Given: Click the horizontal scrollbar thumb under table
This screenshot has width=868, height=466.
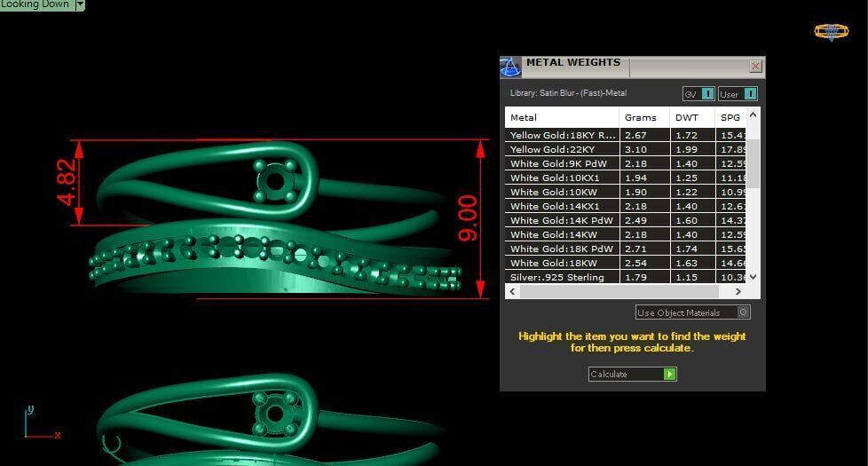Looking at the screenshot, I should click(x=619, y=292).
